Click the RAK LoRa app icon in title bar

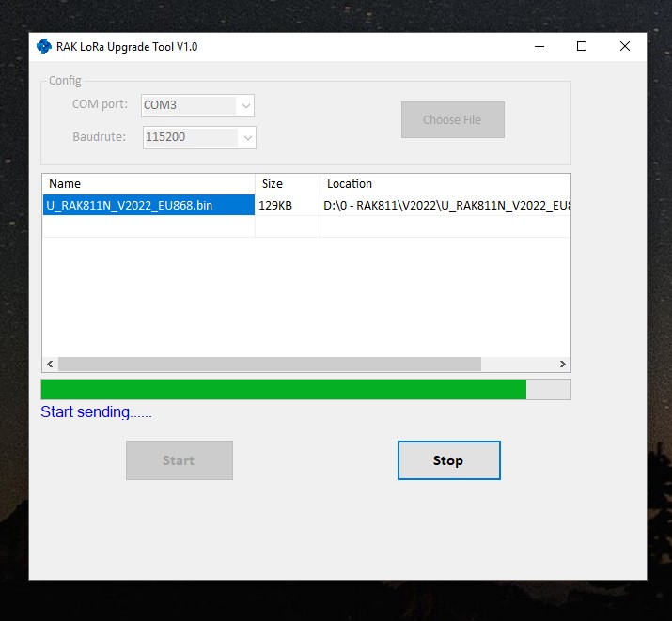[x=43, y=46]
